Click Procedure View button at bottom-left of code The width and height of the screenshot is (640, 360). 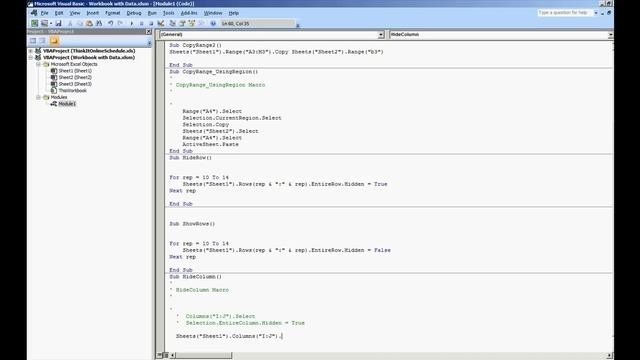(x=160, y=356)
